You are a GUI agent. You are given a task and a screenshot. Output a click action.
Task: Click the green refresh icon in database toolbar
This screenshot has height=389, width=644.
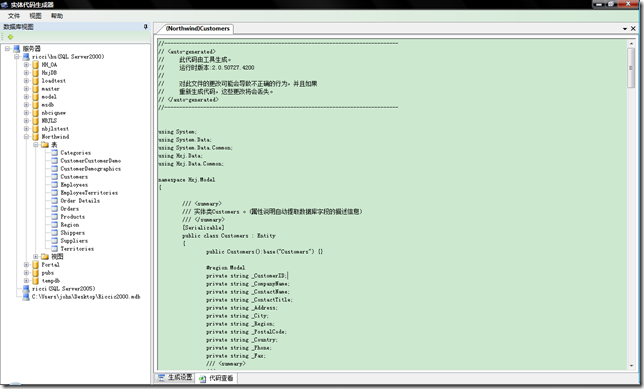tap(10, 37)
